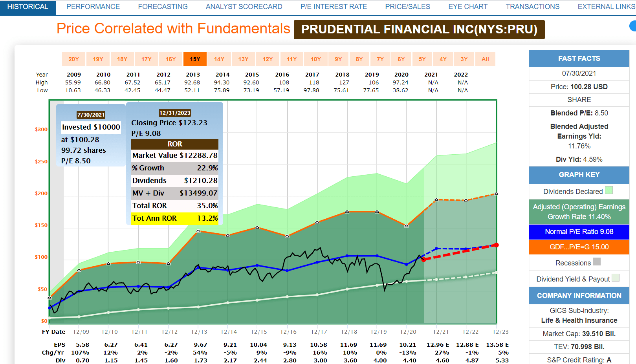Viewport: 636px width, 364px height.
Task: Click the Total ROR 35.0% row
Action: (x=175, y=206)
